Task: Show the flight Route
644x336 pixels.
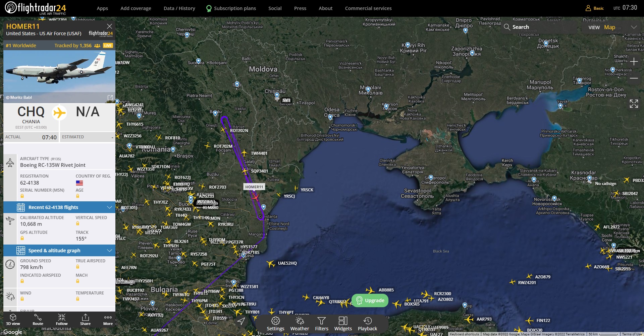Action: [x=38, y=319]
